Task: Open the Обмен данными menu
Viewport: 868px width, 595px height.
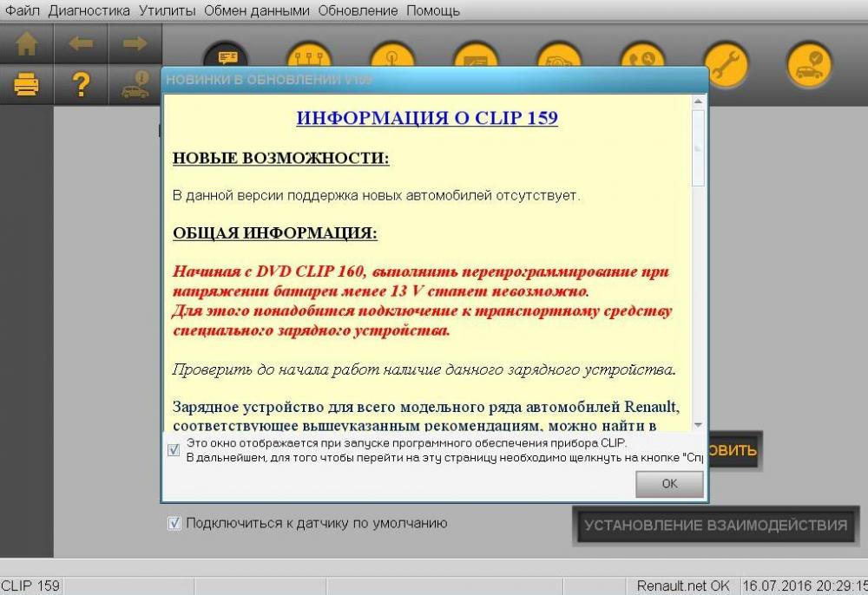Action: 257,10
